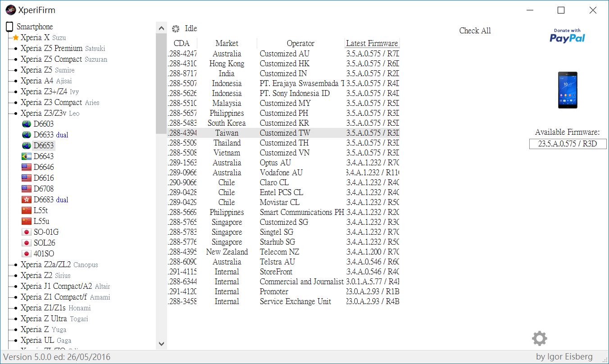Select Xperia UL Gaga in tree
The width and height of the screenshot is (609, 364).
tap(45, 340)
